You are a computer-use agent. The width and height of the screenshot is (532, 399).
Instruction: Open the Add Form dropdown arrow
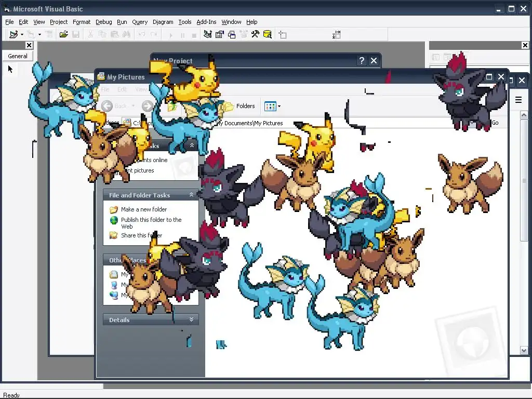click(x=39, y=34)
